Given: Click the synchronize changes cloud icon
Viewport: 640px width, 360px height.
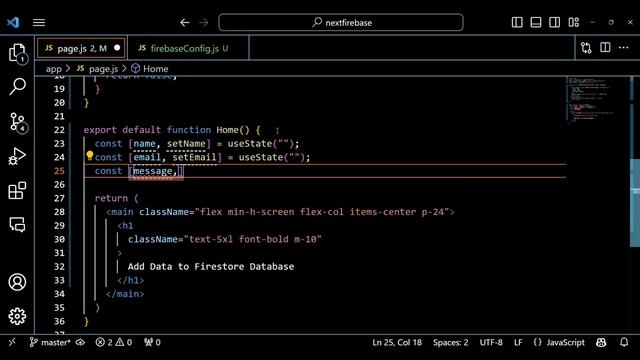Looking at the screenshot, I should click(x=80, y=342).
